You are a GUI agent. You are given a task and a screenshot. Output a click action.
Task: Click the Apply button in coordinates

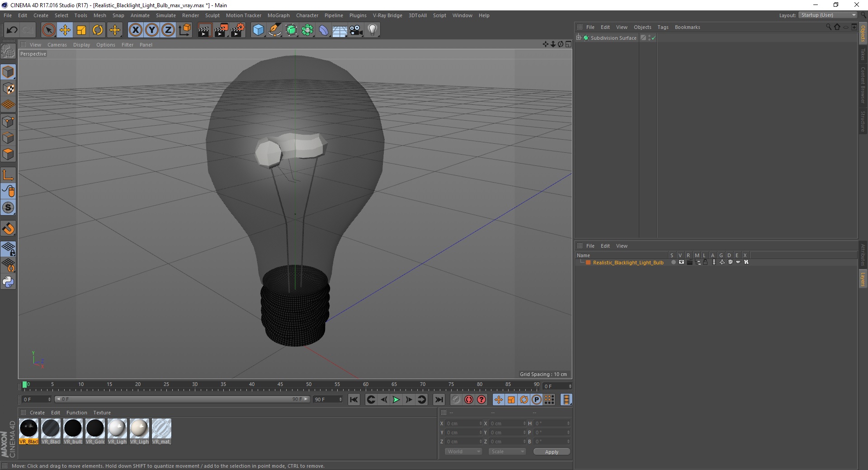pos(552,452)
